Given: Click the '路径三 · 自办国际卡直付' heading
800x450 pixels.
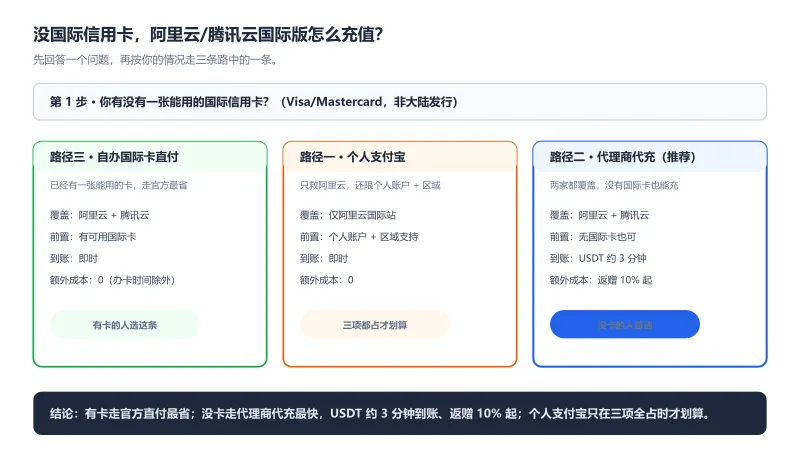Looking at the screenshot, I should pos(114,157).
